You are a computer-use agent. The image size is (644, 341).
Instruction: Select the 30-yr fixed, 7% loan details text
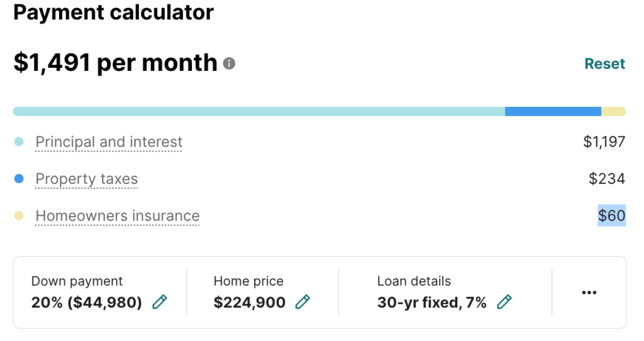tap(431, 303)
